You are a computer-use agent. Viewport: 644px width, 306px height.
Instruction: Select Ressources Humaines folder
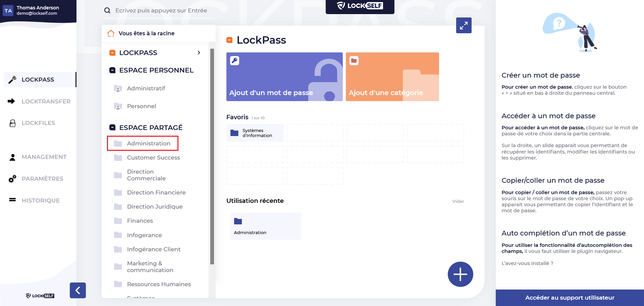[x=159, y=284]
